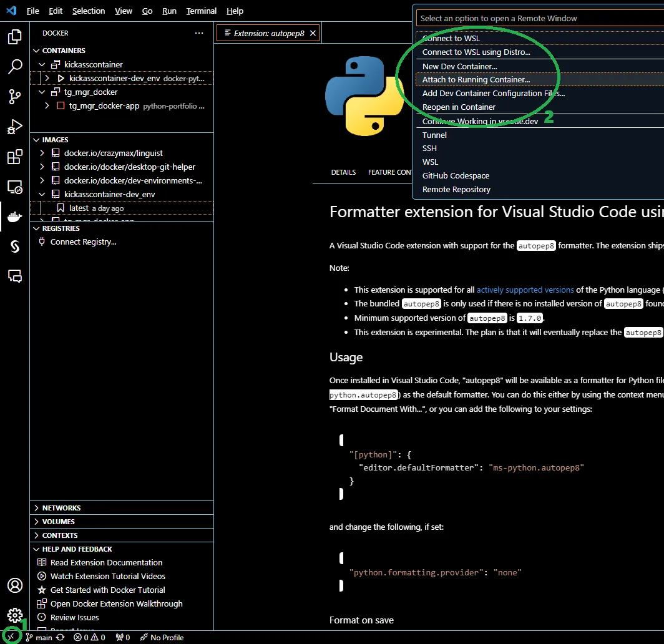
Task: Open the live chat sidebar icon
Action: [x=15, y=276]
